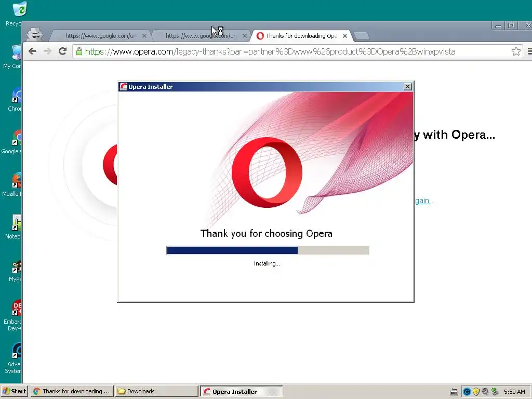Click the download again link on page
The image size is (532, 399).
coord(423,201)
